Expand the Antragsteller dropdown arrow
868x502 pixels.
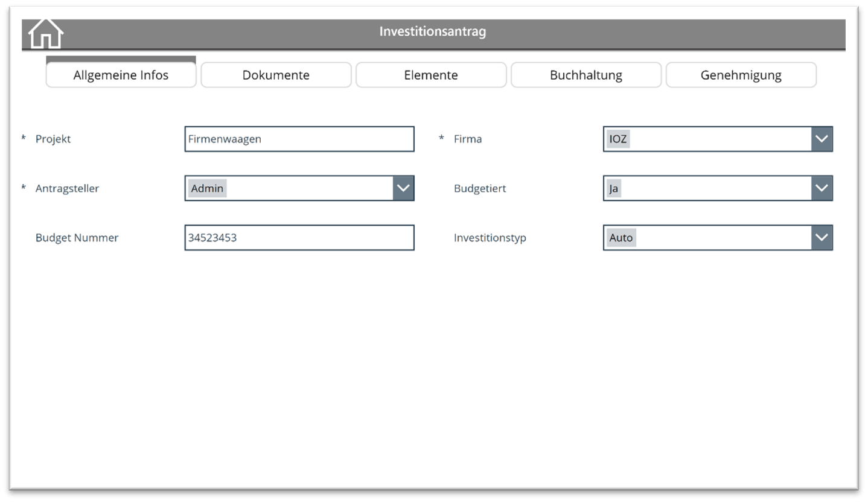403,188
